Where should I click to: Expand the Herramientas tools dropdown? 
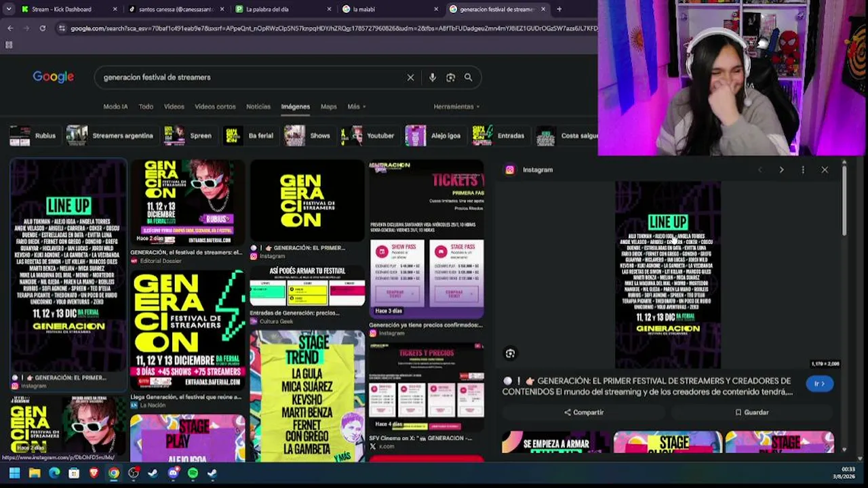(456, 106)
